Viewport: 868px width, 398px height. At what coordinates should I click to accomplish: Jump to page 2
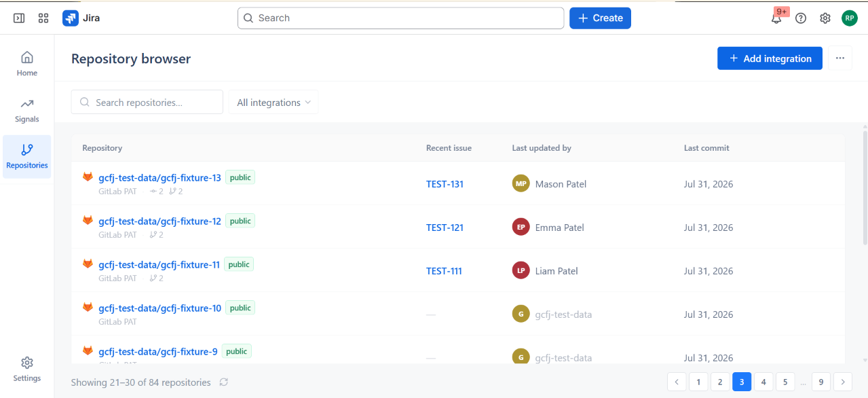tap(720, 382)
